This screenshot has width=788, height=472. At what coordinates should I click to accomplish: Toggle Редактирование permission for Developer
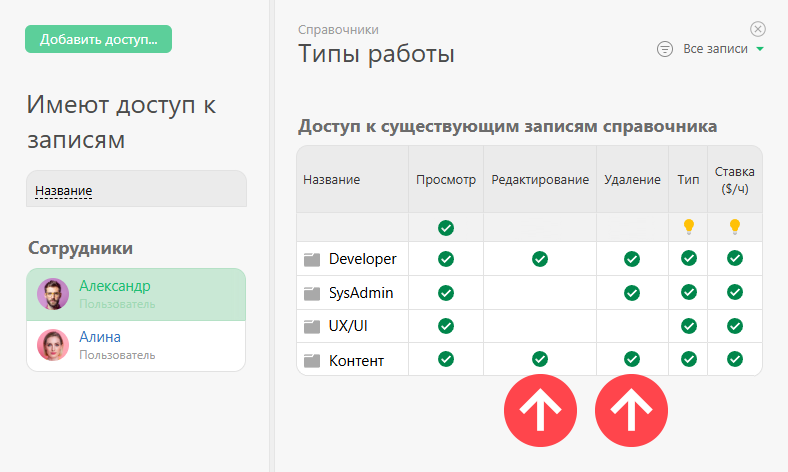coord(540,259)
